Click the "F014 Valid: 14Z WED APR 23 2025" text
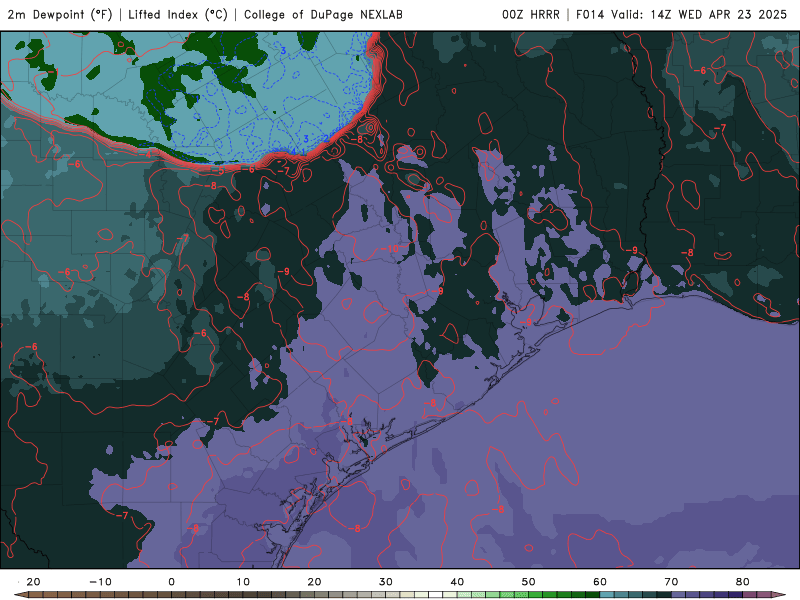This screenshot has width=800, height=600. tap(681, 14)
